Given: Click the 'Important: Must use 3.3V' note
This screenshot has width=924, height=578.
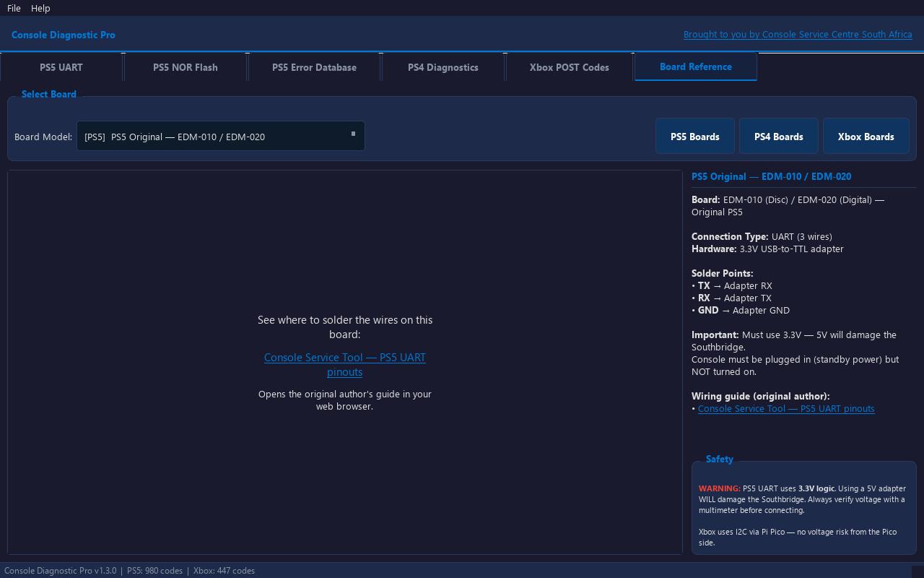Looking at the screenshot, I should click(794, 353).
